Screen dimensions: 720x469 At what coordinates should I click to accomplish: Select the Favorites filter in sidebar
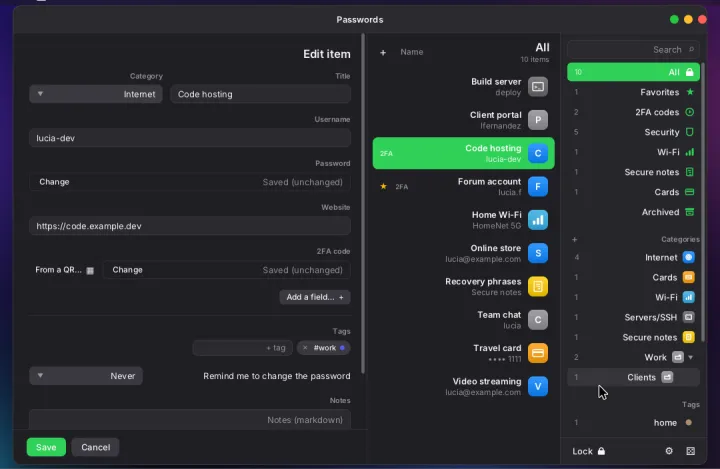[x=633, y=92]
